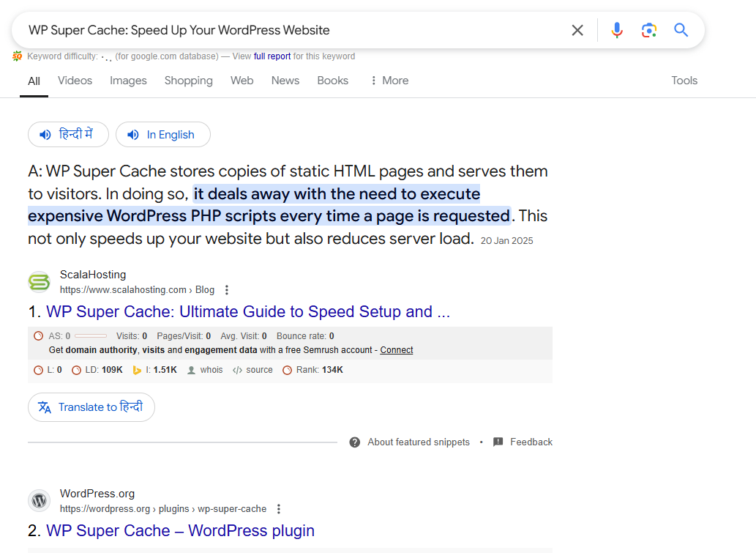The height and width of the screenshot is (553, 756).
Task: Switch to the Images tab
Action: coord(128,81)
